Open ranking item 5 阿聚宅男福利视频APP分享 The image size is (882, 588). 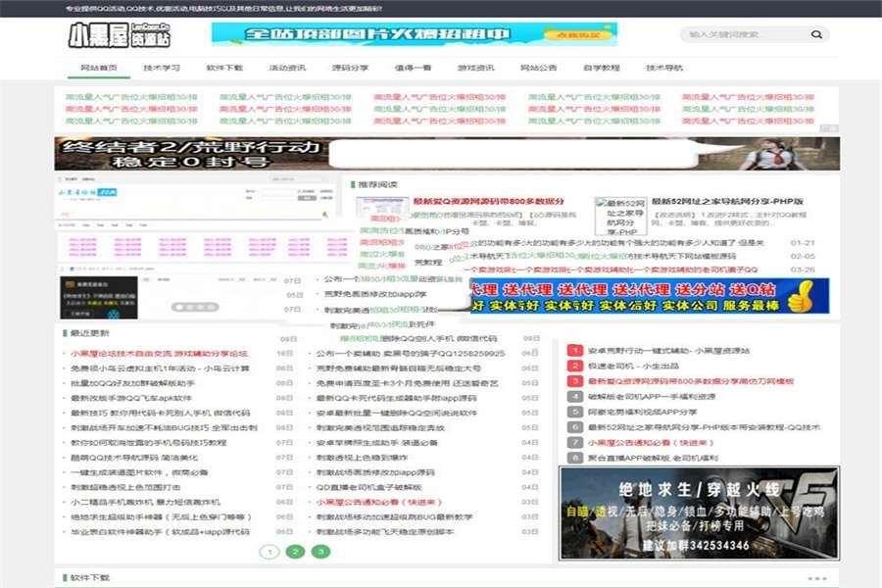pyautogui.click(x=642, y=412)
